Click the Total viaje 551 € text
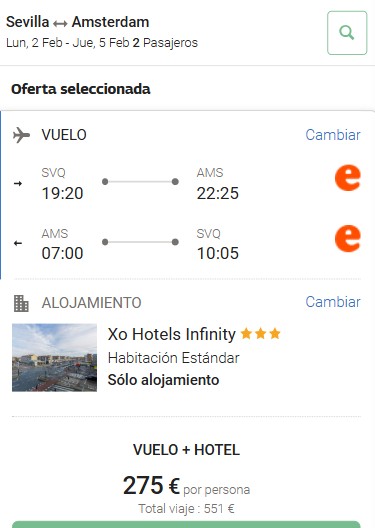Screen dimensions: 375x528 point(186,508)
